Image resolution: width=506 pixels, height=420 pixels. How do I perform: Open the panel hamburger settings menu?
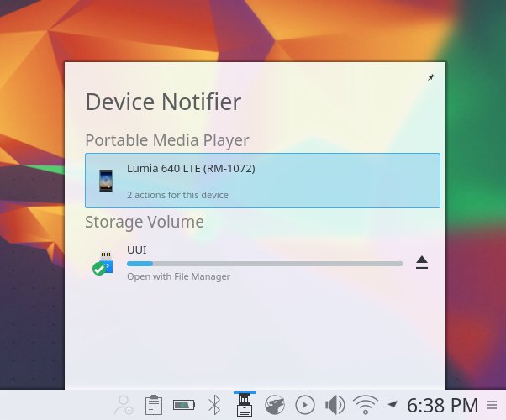click(x=492, y=406)
